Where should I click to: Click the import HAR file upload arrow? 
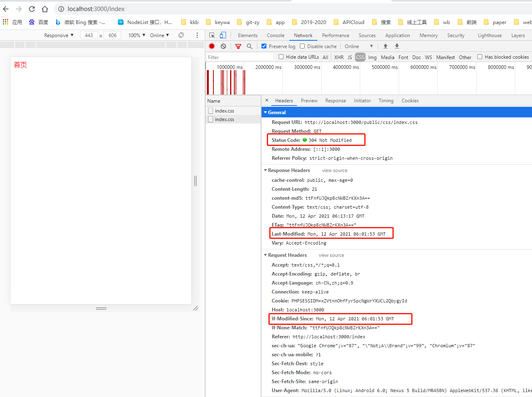click(x=385, y=46)
